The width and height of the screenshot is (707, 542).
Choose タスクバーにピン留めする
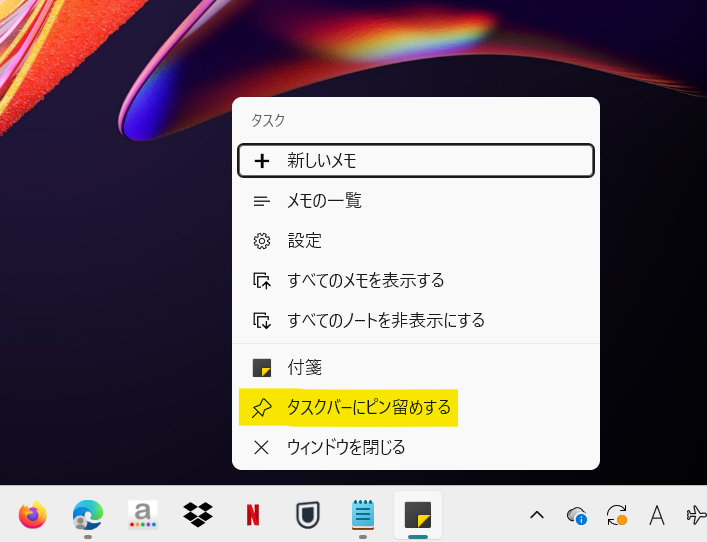click(x=416, y=408)
